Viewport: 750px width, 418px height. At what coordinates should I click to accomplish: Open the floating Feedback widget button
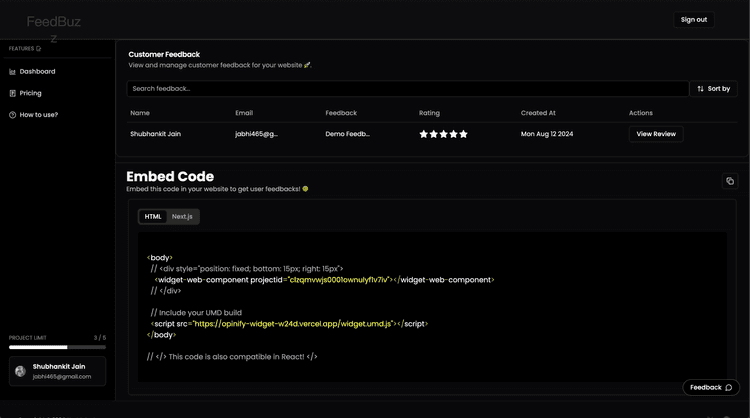pos(711,387)
